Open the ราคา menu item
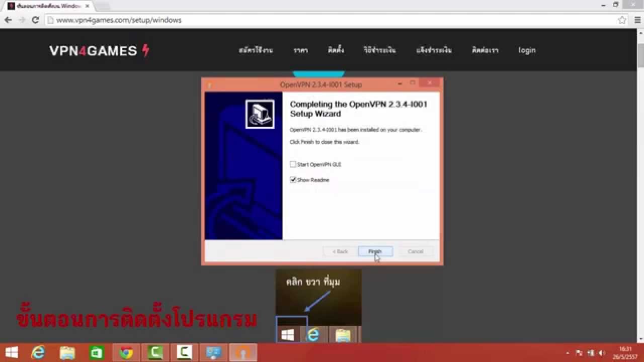Image resolution: width=644 pixels, height=362 pixels. 301,50
